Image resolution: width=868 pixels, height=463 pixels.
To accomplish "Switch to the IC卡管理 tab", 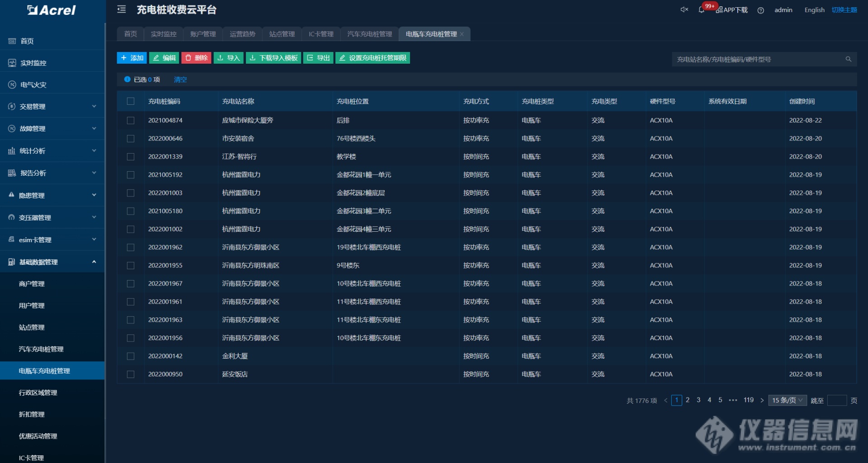I will tap(321, 34).
